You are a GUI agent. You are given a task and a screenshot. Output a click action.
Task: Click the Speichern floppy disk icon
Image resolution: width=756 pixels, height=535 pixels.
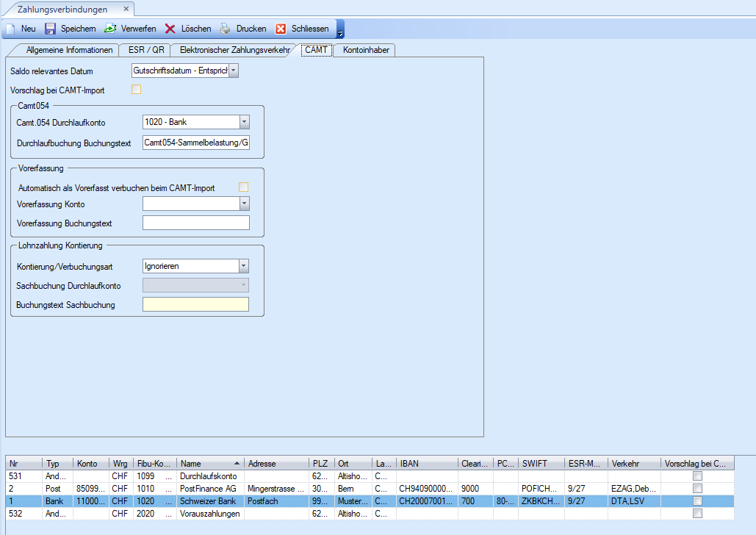(51, 29)
